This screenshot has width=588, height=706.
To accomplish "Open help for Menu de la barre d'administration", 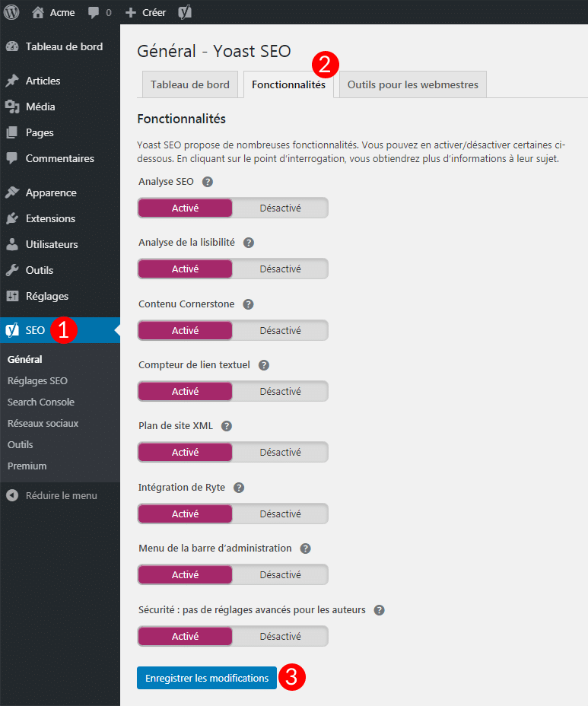I will point(305,549).
